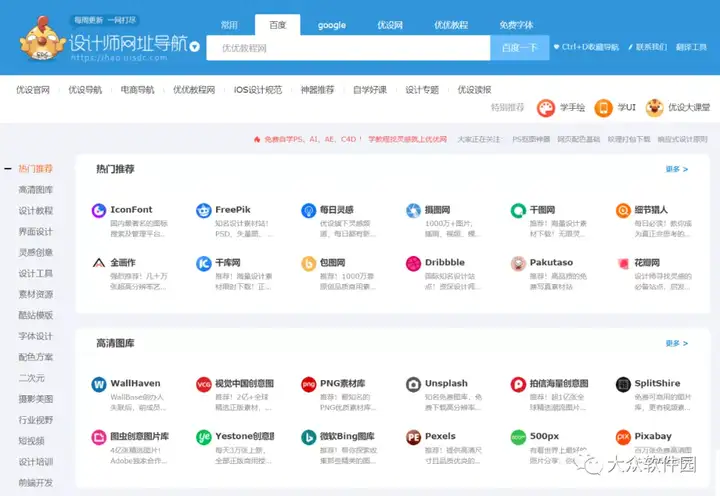This screenshot has width=720, height=496.
Task: Click the IconFont site icon
Action: pos(99,210)
